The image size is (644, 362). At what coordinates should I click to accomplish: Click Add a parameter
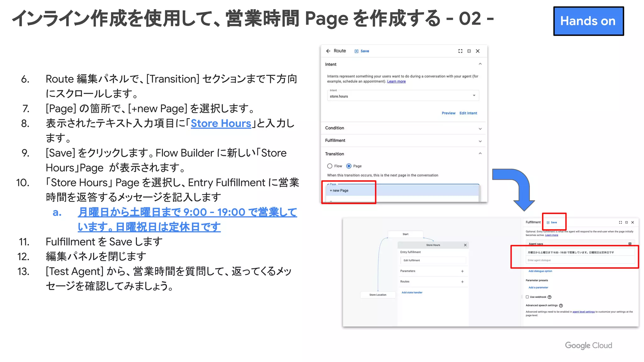[538, 288]
